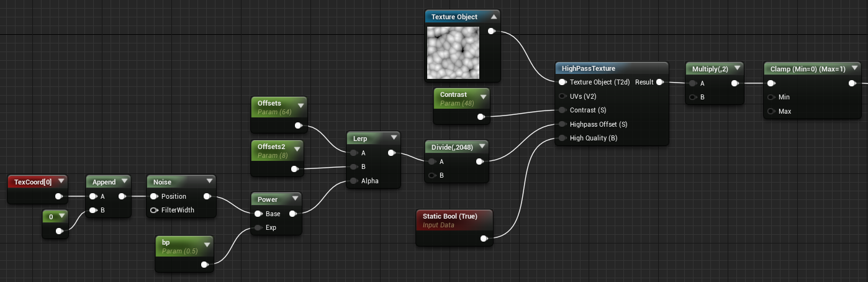Click the UVs (V2) input pin
This screenshot has height=282, width=868.
point(562,96)
